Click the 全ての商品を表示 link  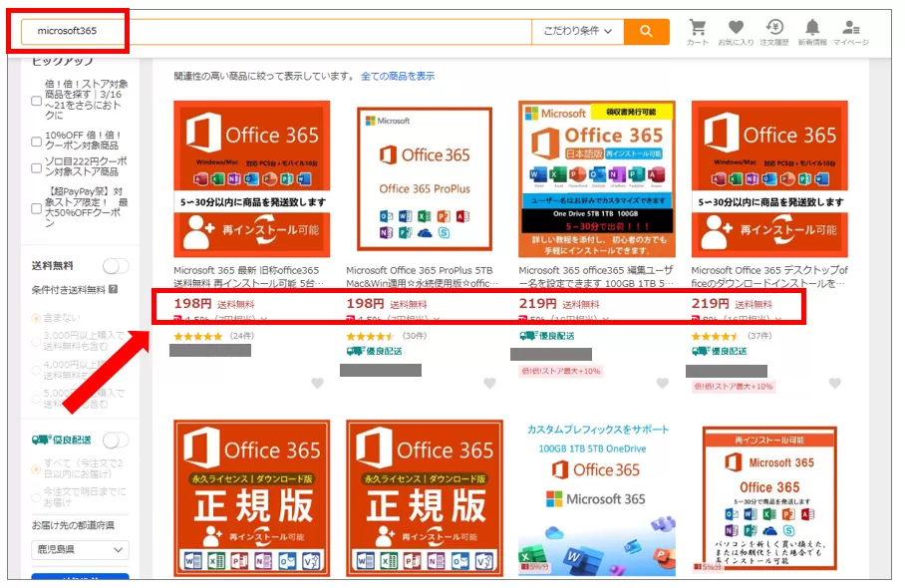398,76
